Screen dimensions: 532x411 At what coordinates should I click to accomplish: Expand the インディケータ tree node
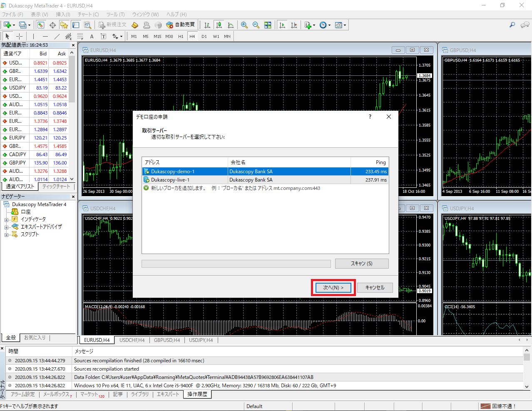point(6,219)
